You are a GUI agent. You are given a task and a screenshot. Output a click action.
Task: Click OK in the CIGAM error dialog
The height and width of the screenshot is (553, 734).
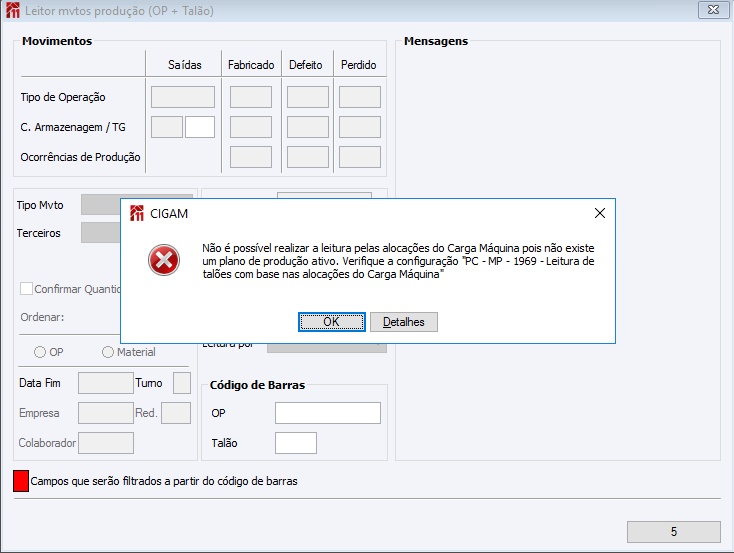(331, 322)
